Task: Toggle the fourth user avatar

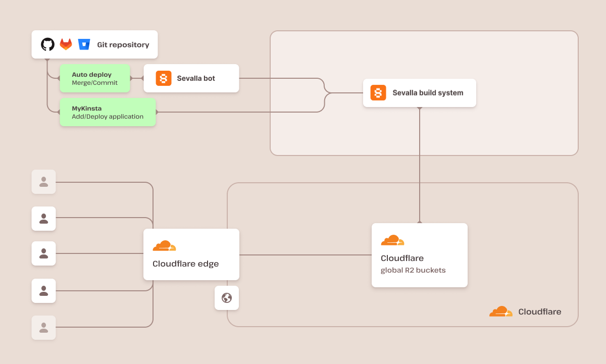Action: click(43, 291)
